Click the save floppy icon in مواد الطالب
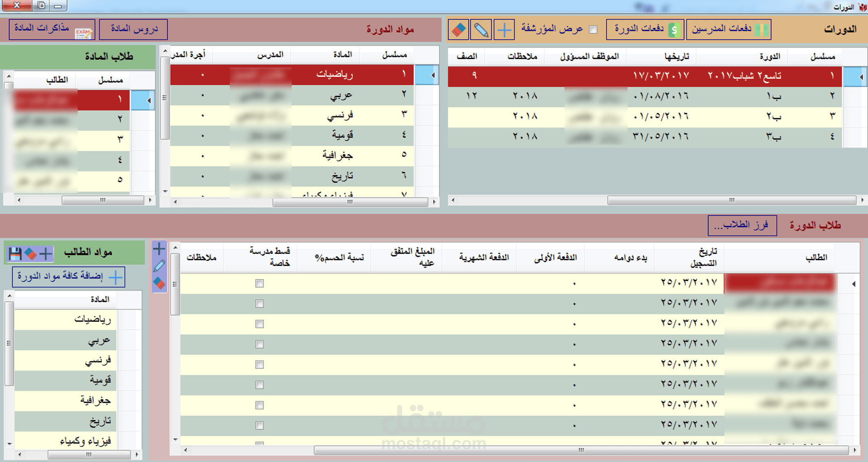This screenshot has width=868, height=462. (15, 254)
